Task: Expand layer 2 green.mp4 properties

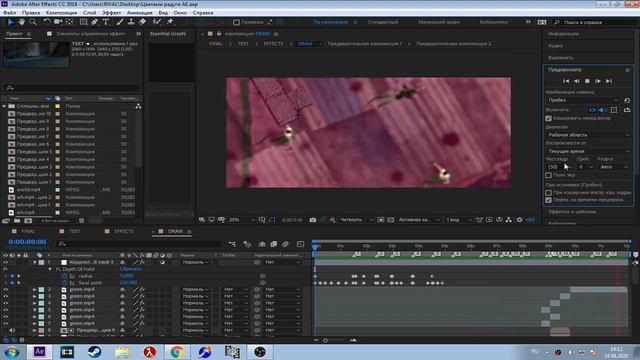Action: 35,289
